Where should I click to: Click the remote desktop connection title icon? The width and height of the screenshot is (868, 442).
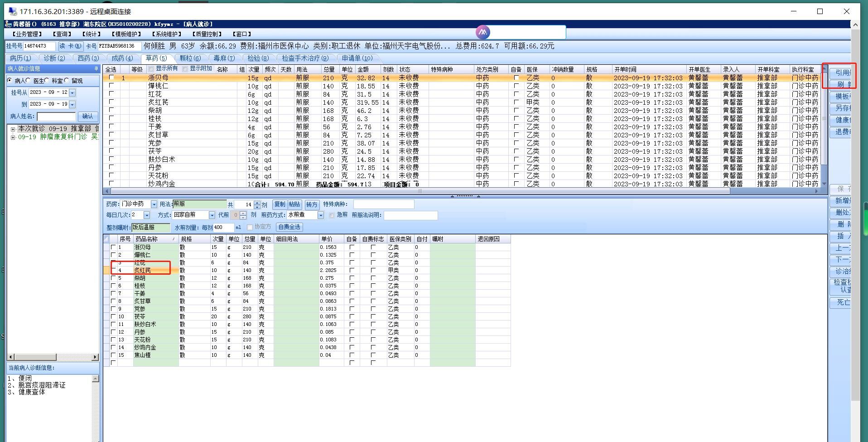click(x=12, y=11)
